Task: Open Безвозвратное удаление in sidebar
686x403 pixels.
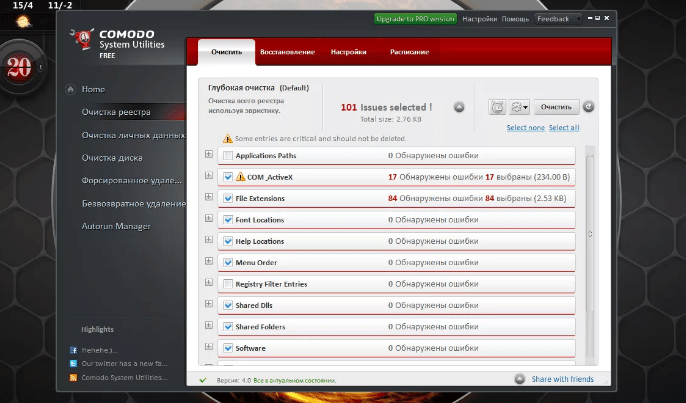Action: [133, 203]
